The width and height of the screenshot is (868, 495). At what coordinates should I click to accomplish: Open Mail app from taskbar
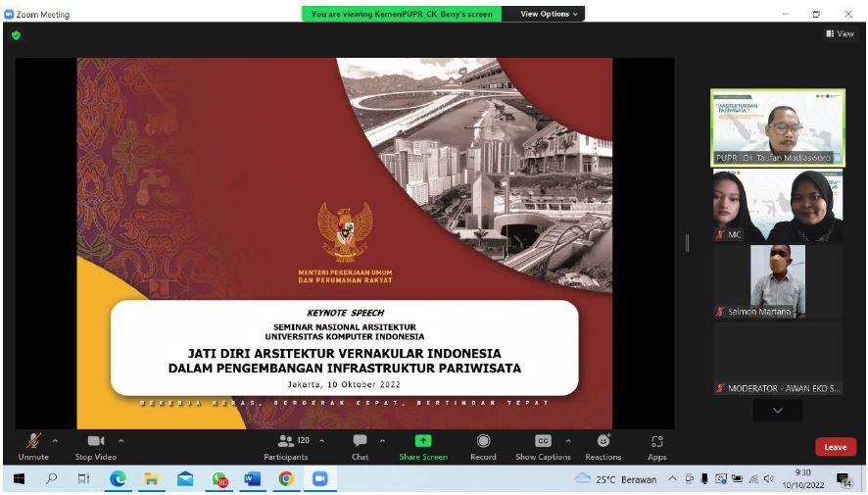[185, 479]
